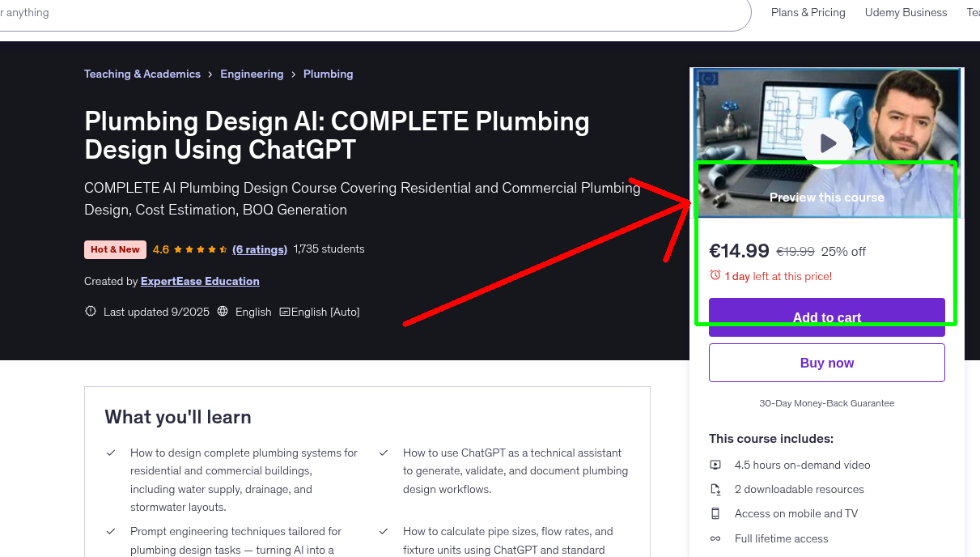Screen dimensions: 980x557
Task: Open Udemy Business
Action: [x=906, y=12]
